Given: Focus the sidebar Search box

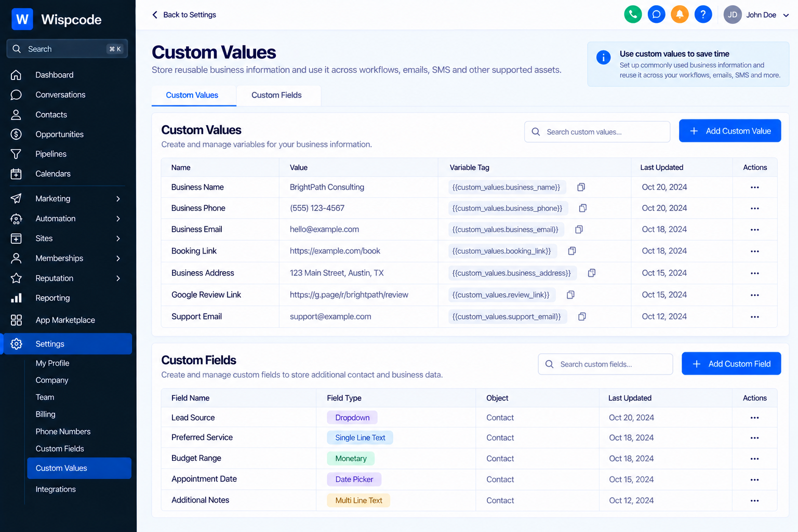Looking at the screenshot, I should point(67,49).
